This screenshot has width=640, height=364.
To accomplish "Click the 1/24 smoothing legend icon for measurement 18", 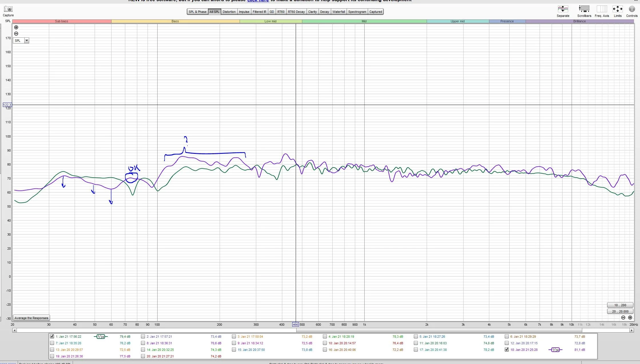I will 555,350.
